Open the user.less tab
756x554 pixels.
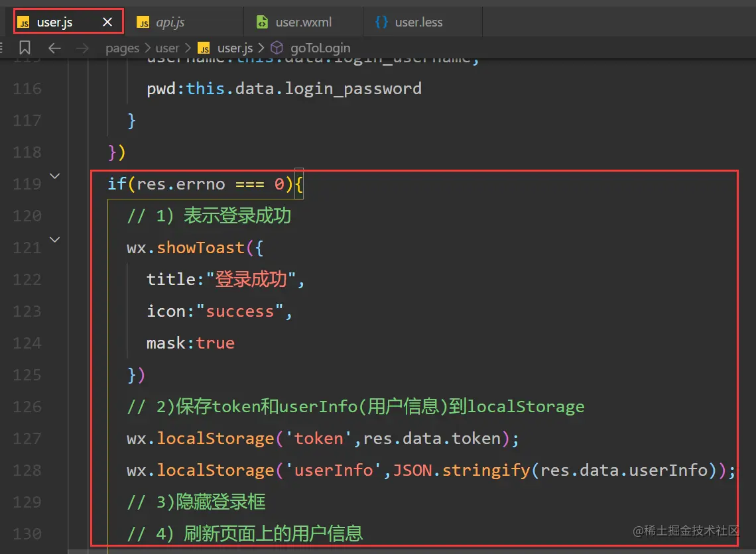[x=422, y=22]
